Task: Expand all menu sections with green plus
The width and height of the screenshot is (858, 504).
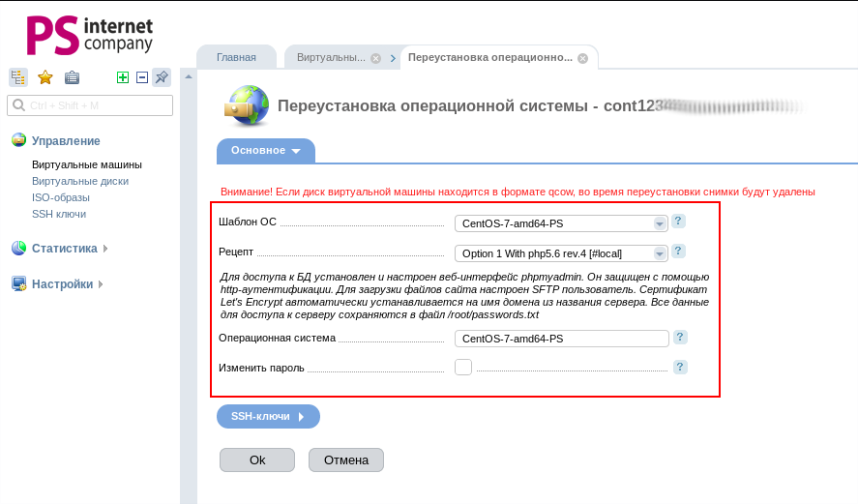Action: coord(123,77)
